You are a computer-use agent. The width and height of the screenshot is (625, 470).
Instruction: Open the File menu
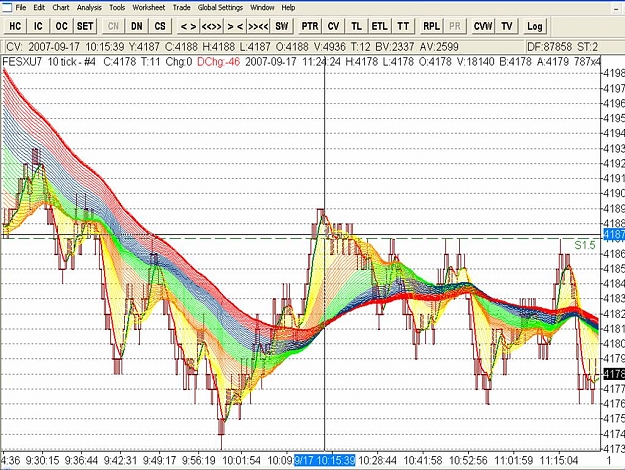21,8
